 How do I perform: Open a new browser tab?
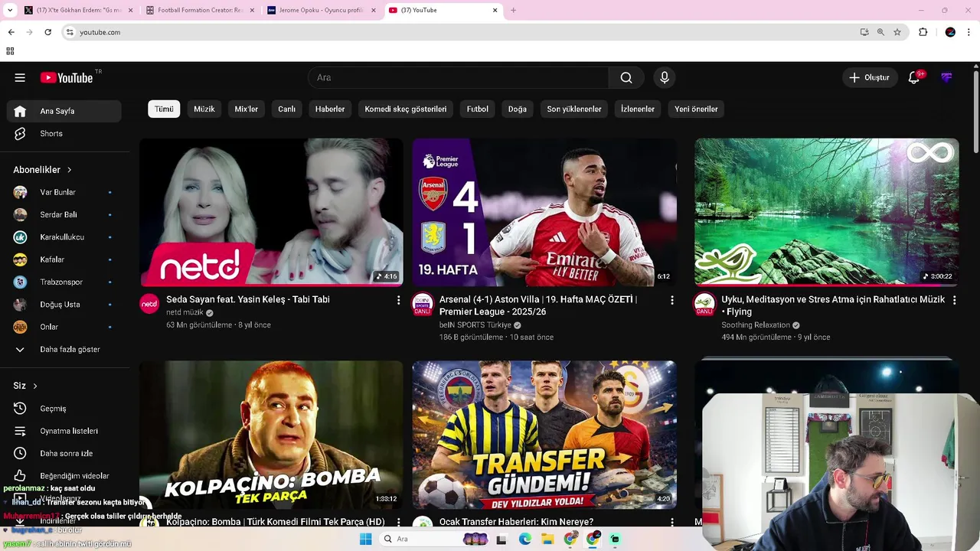[513, 10]
